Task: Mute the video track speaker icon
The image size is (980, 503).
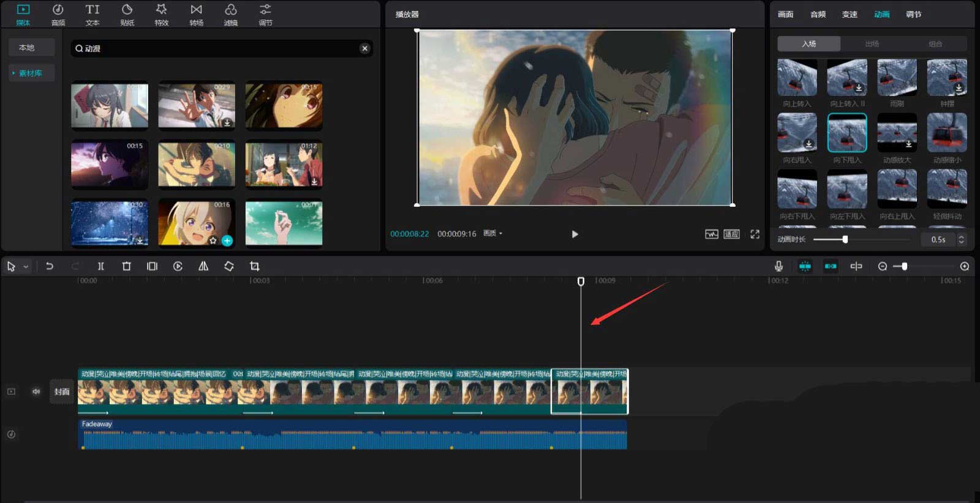Action: pos(36,392)
